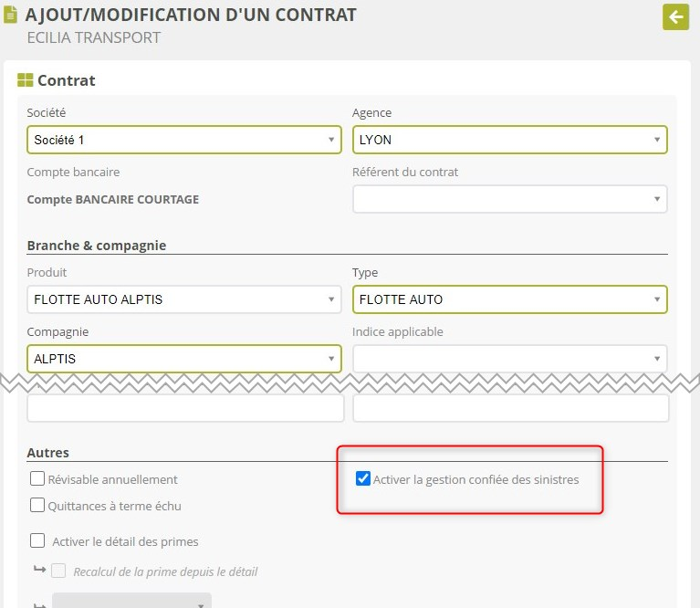Uncheck Activer la gestion confiée des sinistres
The height and width of the screenshot is (608, 700).
tap(363, 479)
